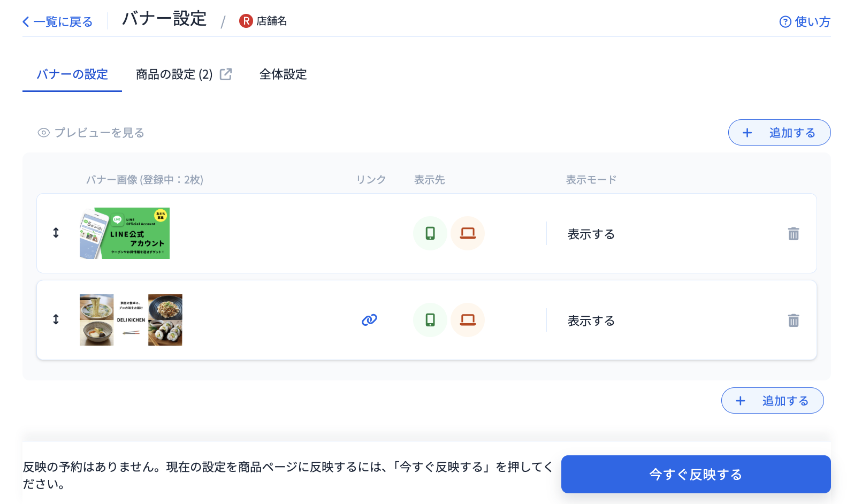Click link icon on DELI KICHEN row
The width and height of the screenshot is (854, 504).
369,320
